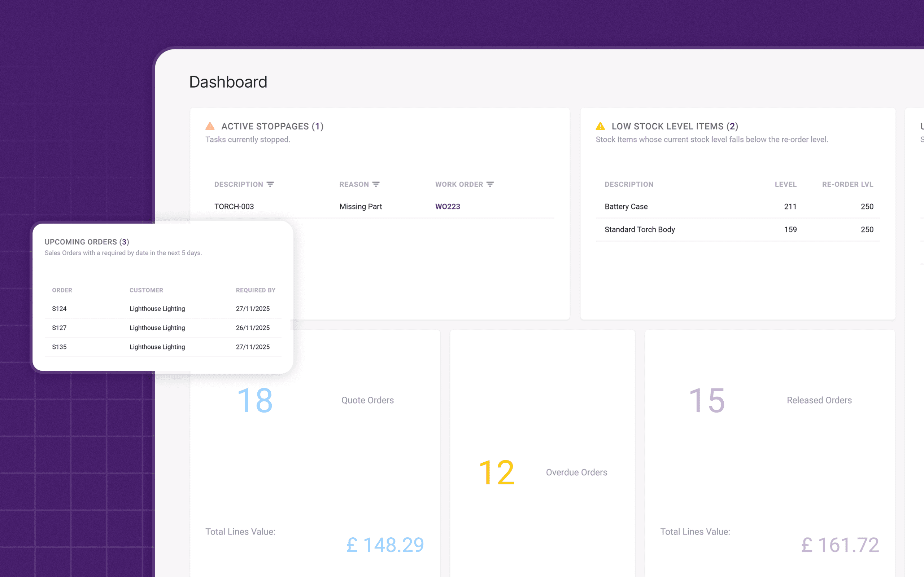
Task: Sort by Required By column header
Action: [256, 290]
